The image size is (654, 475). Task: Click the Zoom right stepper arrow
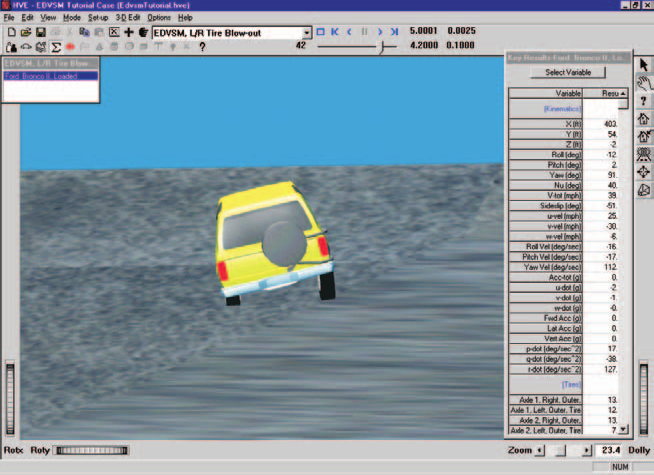click(x=587, y=450)
